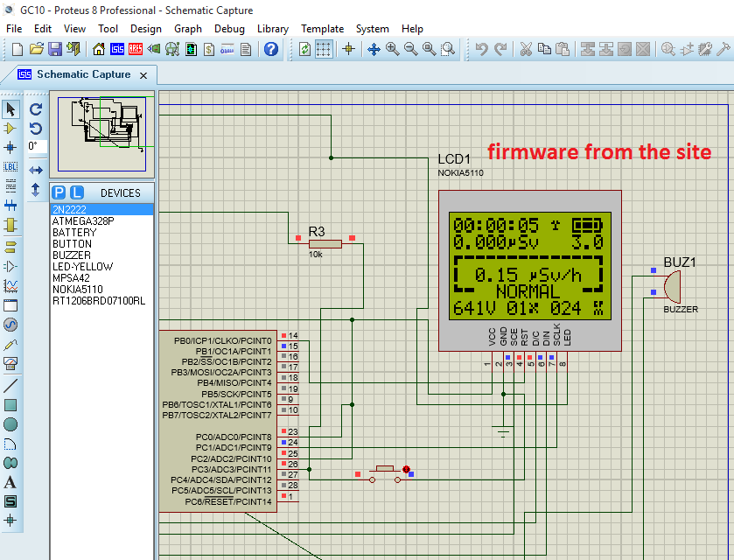Select the Virtual Instruments meter tool
Image resolution: width=734 pixels, height=560 pixels.
(10, 363)
